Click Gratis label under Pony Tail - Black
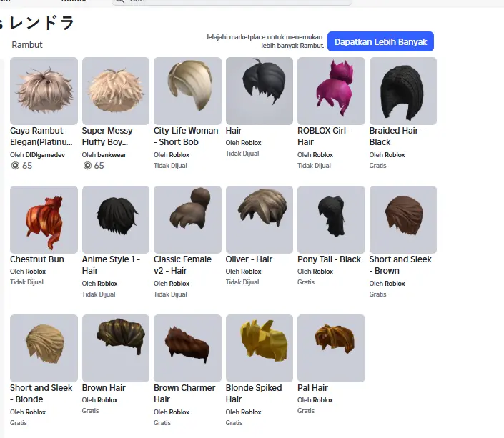Image resolution: width=504 pixels, height=438 pixels. pos(306,282)
